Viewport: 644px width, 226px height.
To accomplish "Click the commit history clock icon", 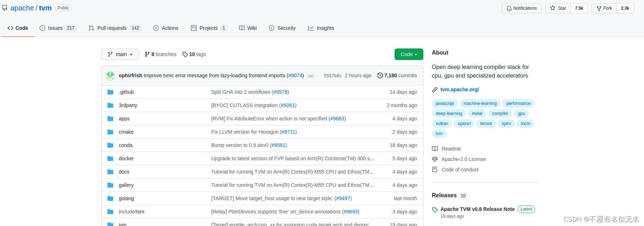I will pyautogui.click(x=380, y=75).
